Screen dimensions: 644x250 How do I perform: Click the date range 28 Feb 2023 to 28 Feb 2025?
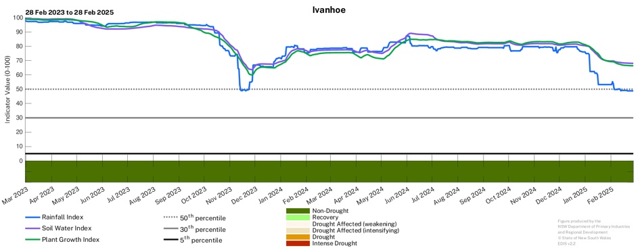click(x=70, y=12)
